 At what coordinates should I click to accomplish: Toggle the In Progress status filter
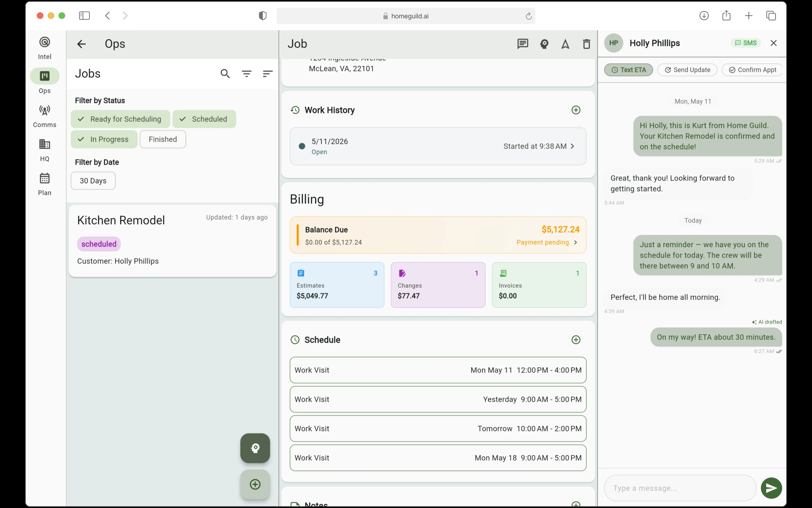pyautogui.click(x=104, y=139)
